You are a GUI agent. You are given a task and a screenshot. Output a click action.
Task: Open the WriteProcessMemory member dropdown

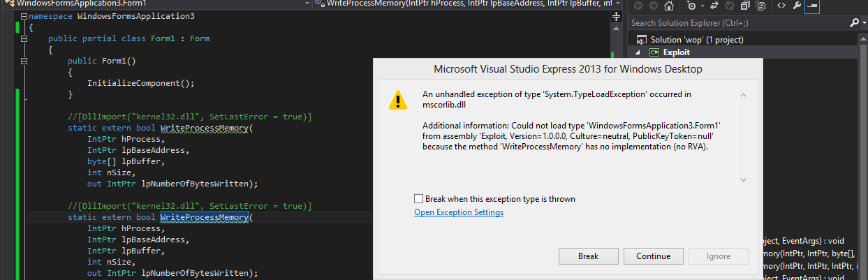tap(618, 3)
